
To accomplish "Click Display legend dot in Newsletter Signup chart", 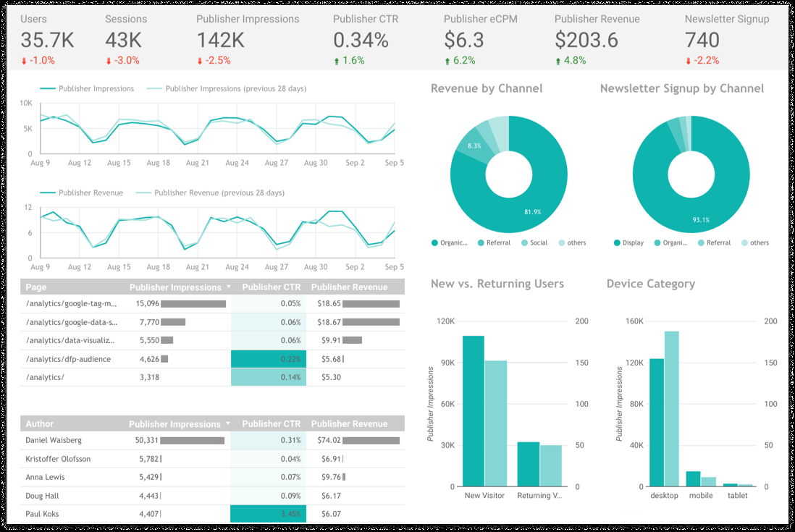I will (x=617, y=242).
